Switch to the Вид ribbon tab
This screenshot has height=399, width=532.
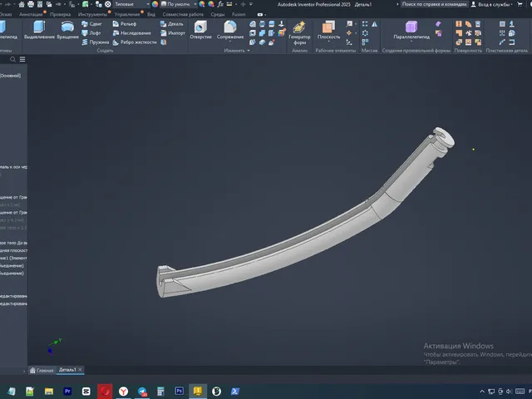pyautogui.click(x=151, y=14)
